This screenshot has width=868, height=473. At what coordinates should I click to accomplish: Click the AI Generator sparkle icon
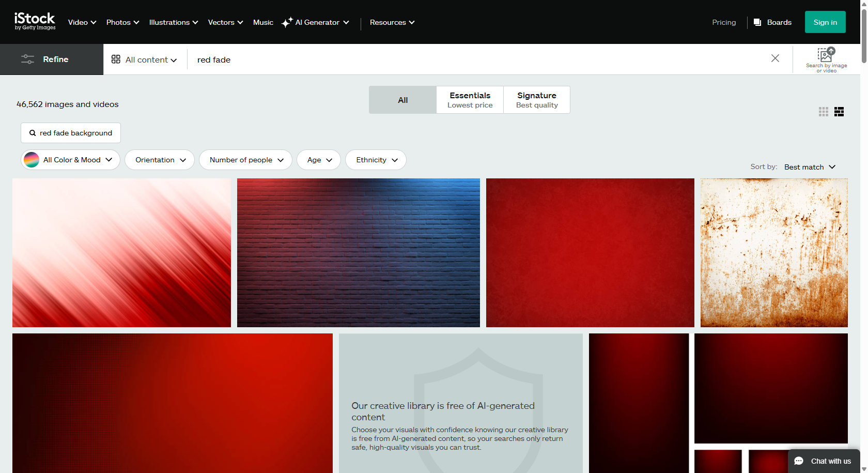[287, 22]
